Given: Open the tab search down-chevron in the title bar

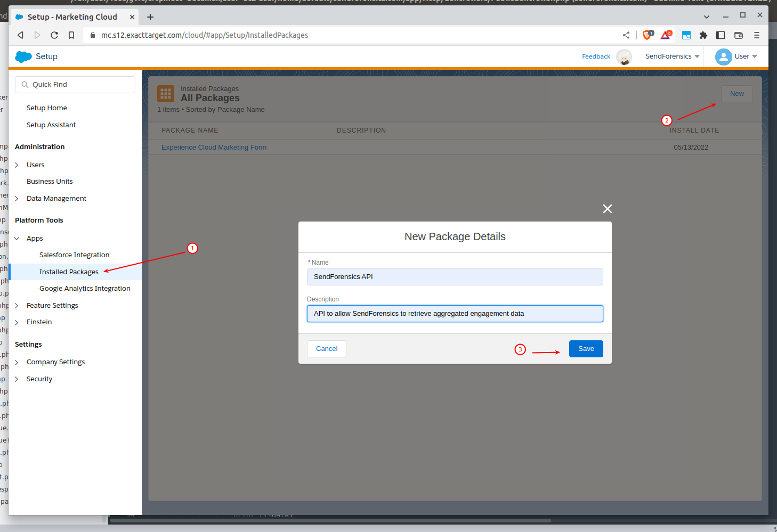Looking at the screenshot, I should pyautogui.click(x=707, y=17).
